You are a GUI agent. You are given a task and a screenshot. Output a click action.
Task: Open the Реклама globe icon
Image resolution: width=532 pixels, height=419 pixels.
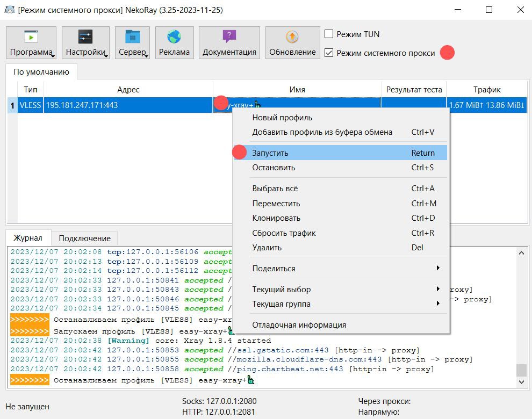click(174, 37)
